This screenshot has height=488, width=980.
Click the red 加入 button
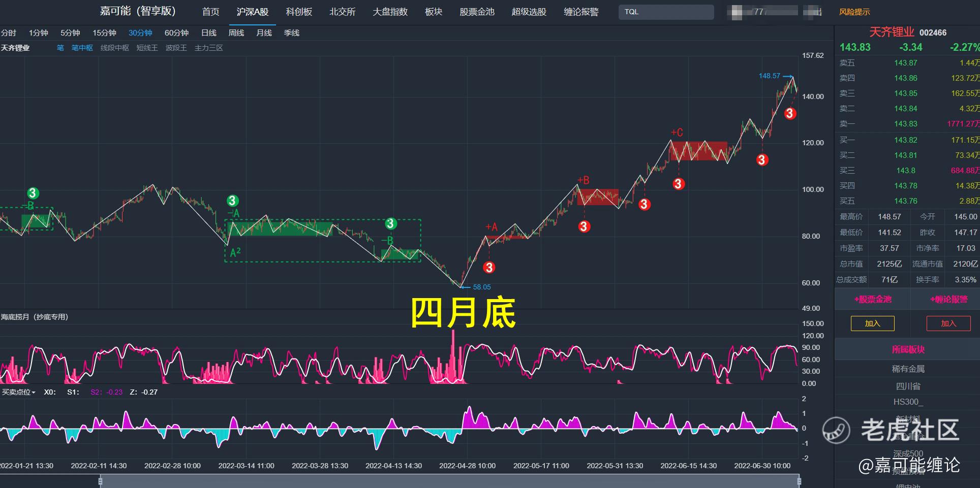[x=948, y=323]
